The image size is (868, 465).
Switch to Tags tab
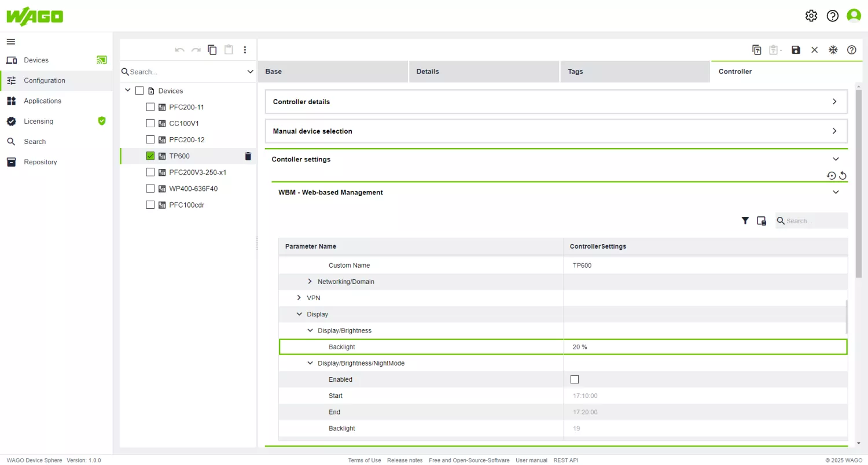635,71
